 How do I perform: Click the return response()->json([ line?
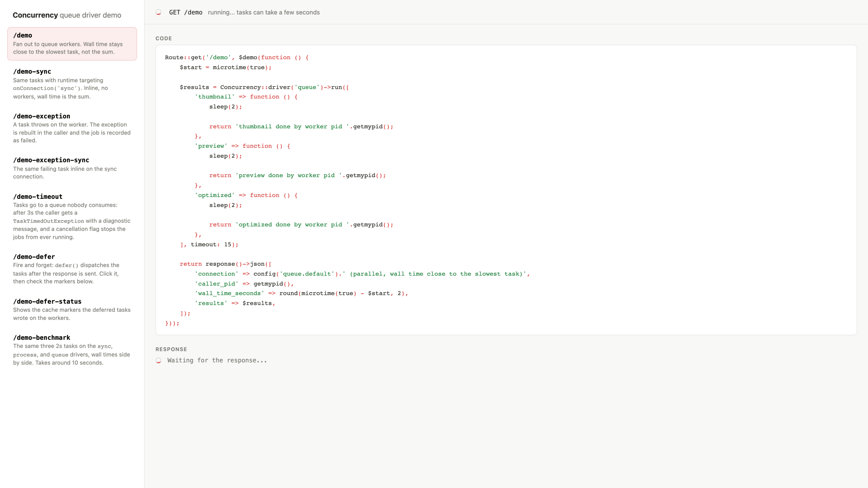226,264
